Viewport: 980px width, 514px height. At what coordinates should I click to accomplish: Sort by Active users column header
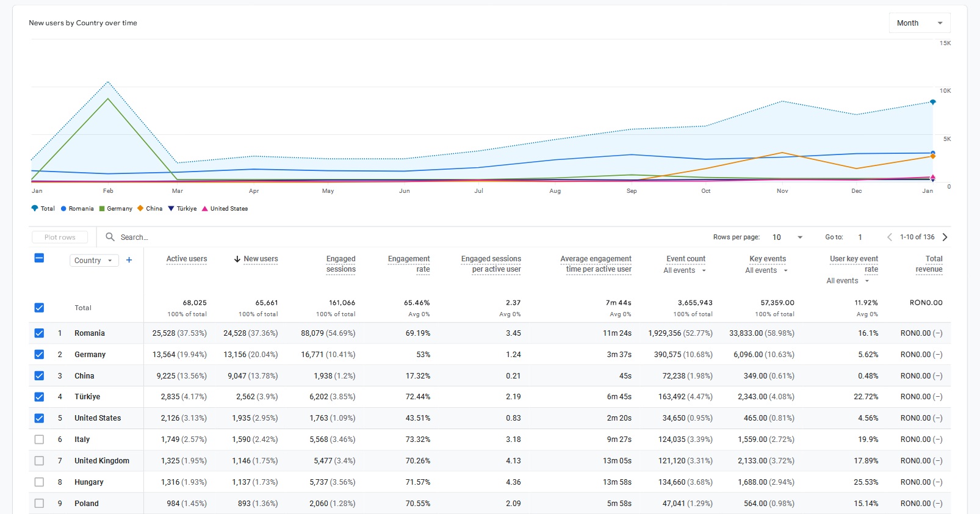click(187, 259)
